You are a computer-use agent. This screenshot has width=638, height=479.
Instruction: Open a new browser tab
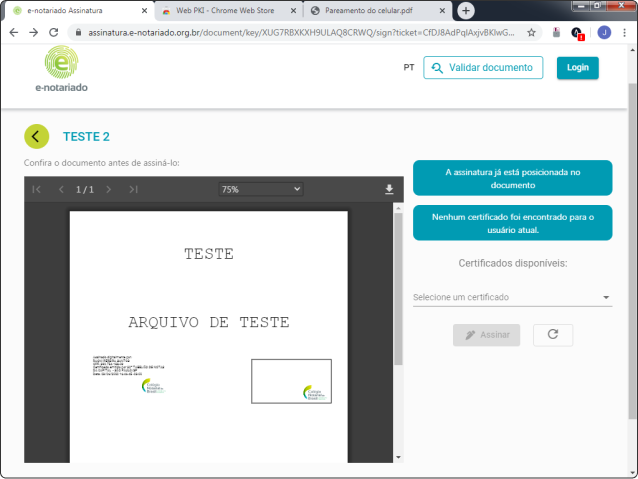tap(466, 10)
